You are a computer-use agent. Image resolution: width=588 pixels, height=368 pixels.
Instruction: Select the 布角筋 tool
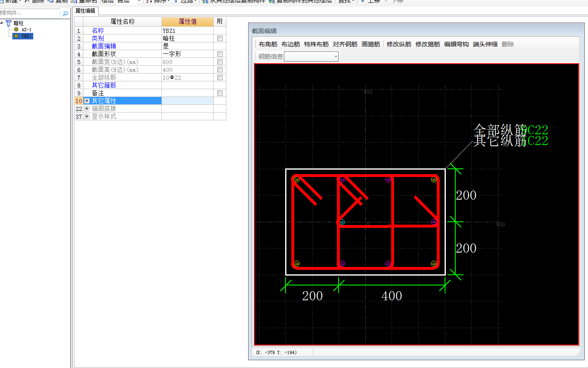tap(268, 44)
